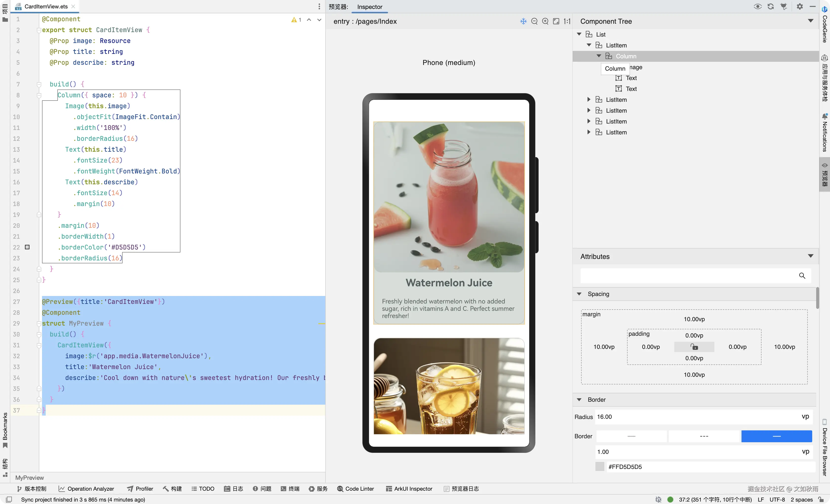The image size is (830, 504).
Task: Toggle the padding lock icon
Action: coord(694,347)
